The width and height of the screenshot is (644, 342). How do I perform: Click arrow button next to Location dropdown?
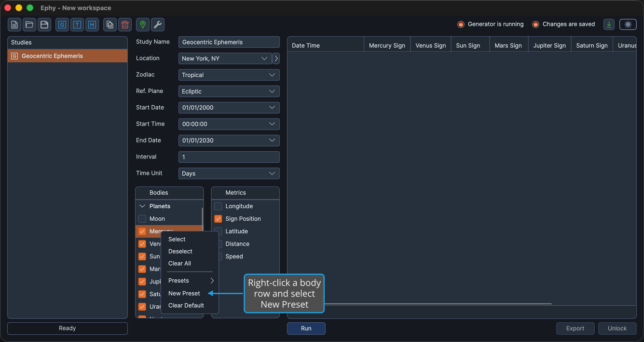(x=276, y=58)
